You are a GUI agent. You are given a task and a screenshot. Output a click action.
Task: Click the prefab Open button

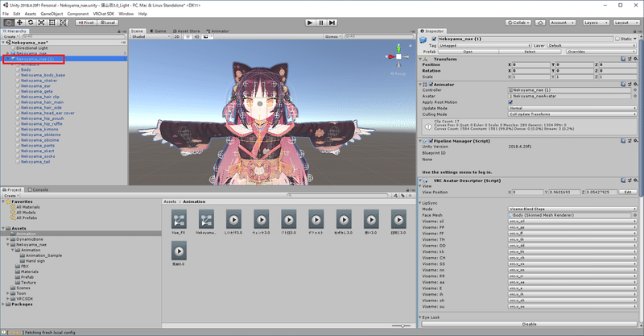pos(468,52)
